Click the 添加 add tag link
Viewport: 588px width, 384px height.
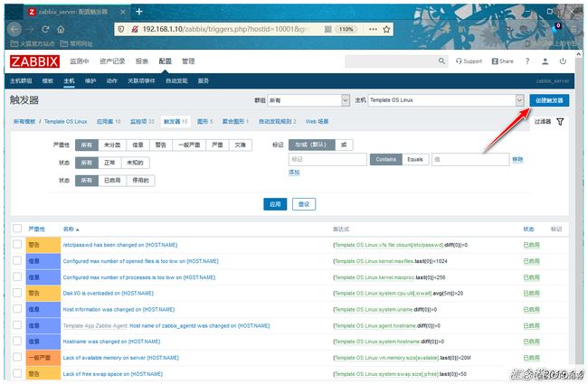coord(294,173)
